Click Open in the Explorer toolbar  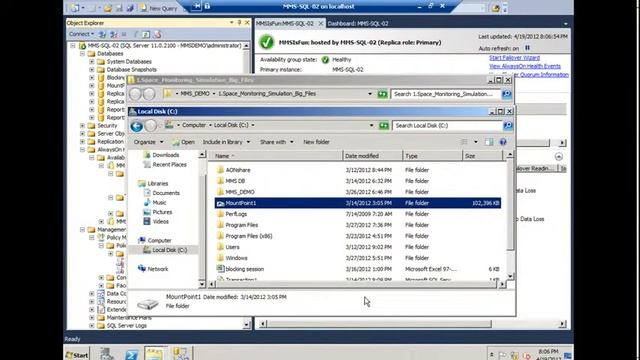coord(183,142)
